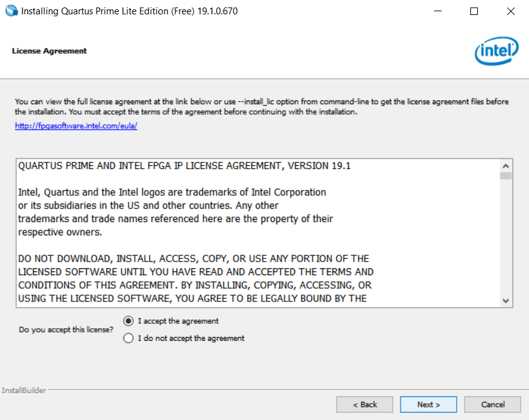The height and width of the screenshot is (420, 529).
Task: Cancel the installation
Action: (493, 404)
